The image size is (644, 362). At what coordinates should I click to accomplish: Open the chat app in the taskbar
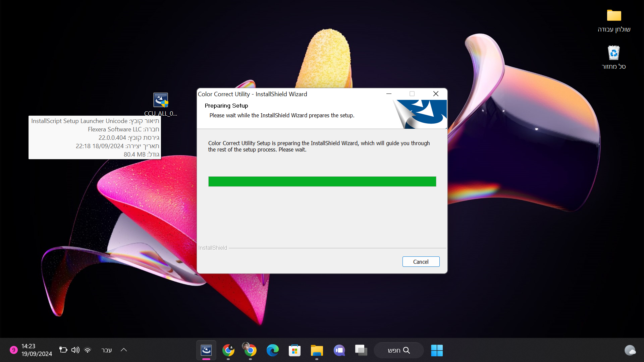[x=339, y=350]
